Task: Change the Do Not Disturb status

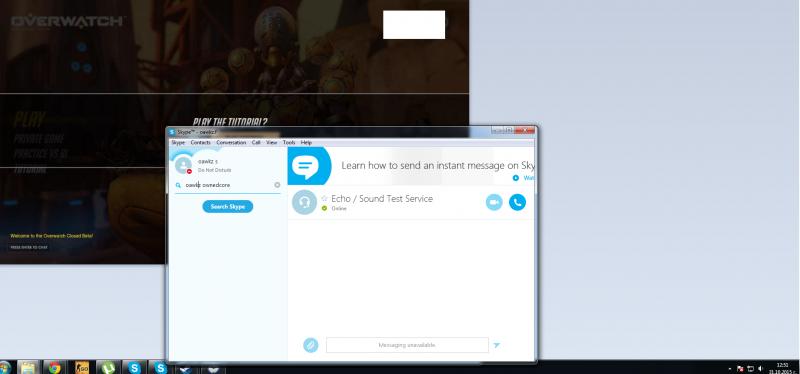Action: pyautogui.click(x=214, y=170)
